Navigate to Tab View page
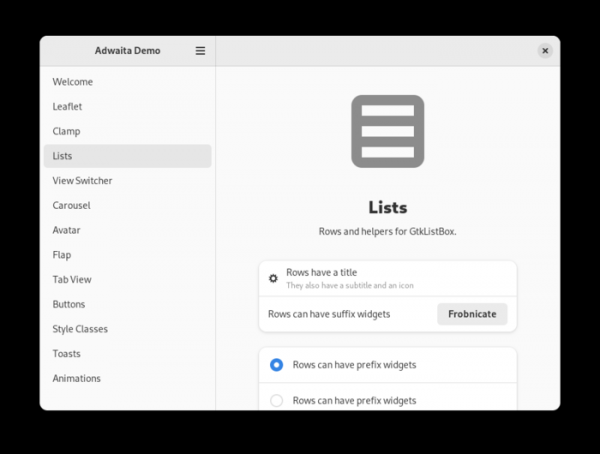600x454 pixels. point(71,280)
